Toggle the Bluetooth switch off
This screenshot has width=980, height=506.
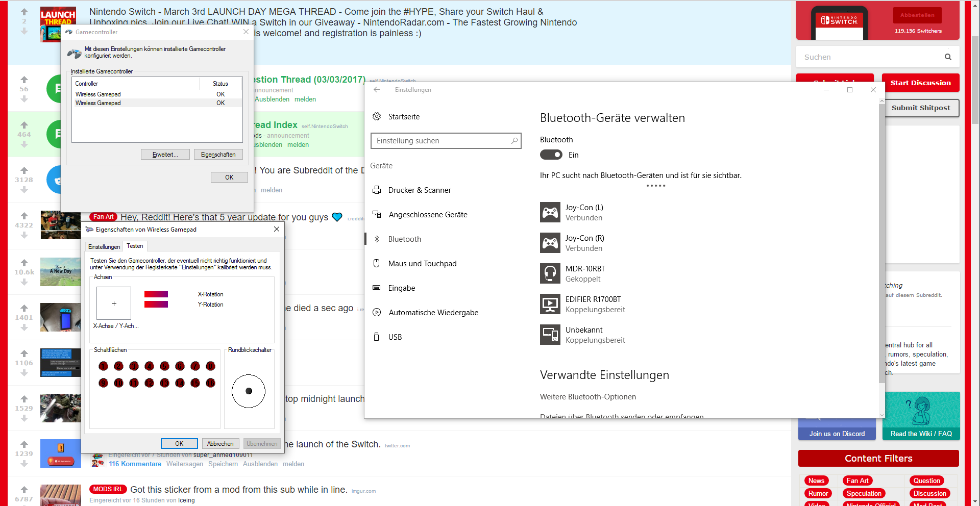click(x=551, y=155)
